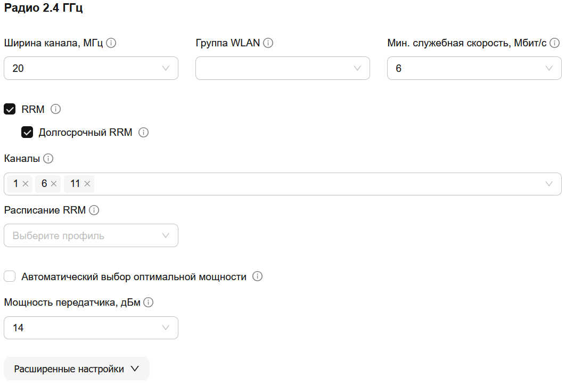Uncheck Долгосрочный RRM option

27,132
